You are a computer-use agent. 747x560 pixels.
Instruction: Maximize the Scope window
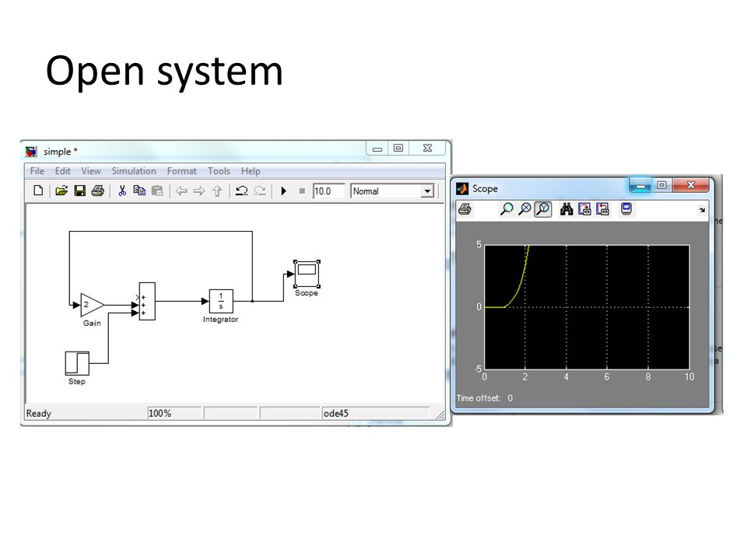pyautogui.click(x=662, y=185)
